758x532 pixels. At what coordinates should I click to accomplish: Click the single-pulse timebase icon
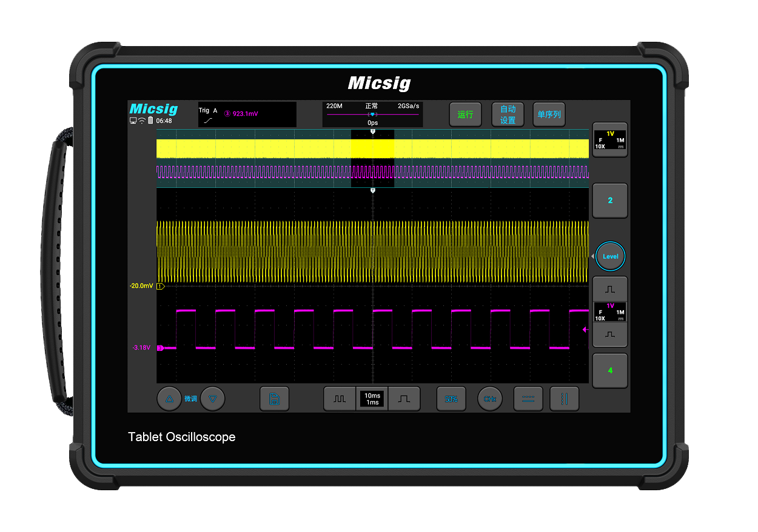tap(404, 399)
